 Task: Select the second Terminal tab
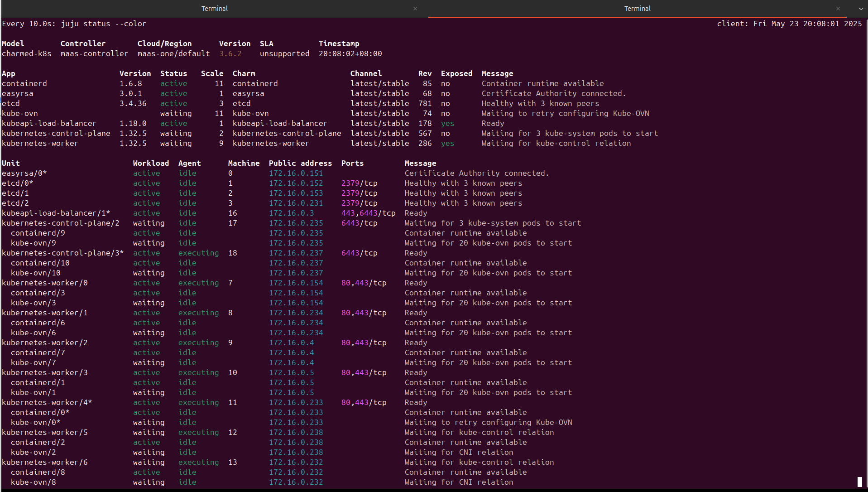(637, 9)
